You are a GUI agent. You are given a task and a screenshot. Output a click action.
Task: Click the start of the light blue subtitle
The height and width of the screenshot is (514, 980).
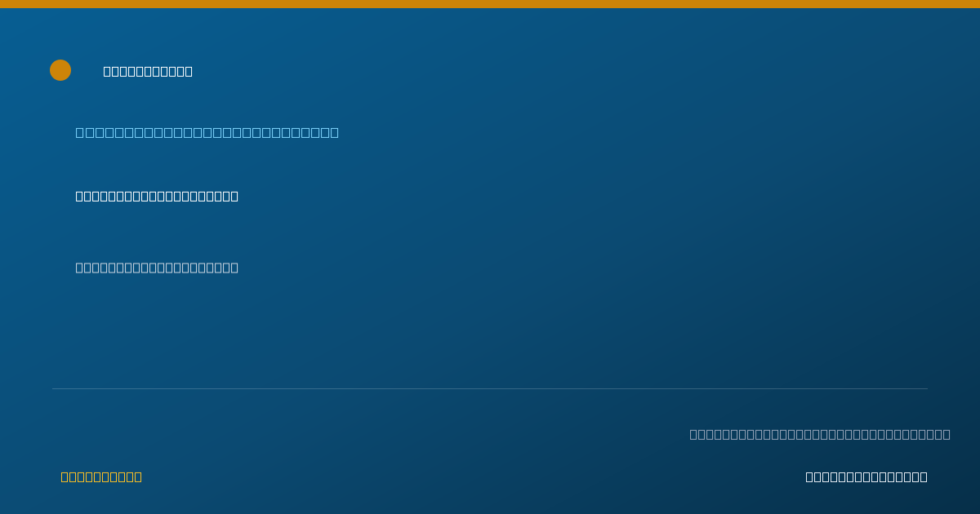coord(80,132)
